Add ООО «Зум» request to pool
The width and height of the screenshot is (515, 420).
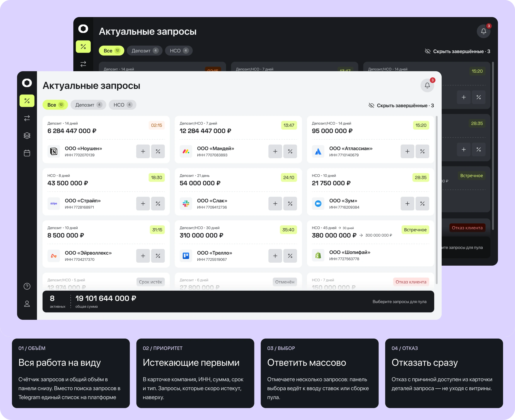[x=407, y=203]
